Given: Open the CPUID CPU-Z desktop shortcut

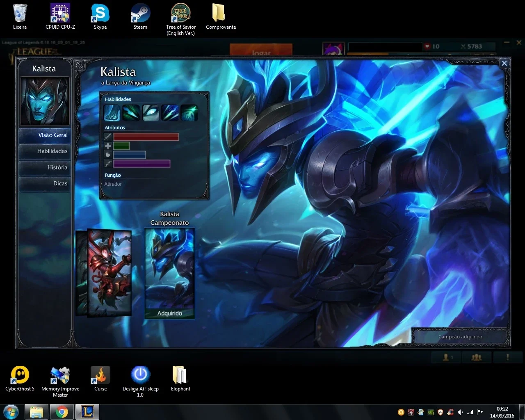Looking at the screenshot, I should pos(60,17).
